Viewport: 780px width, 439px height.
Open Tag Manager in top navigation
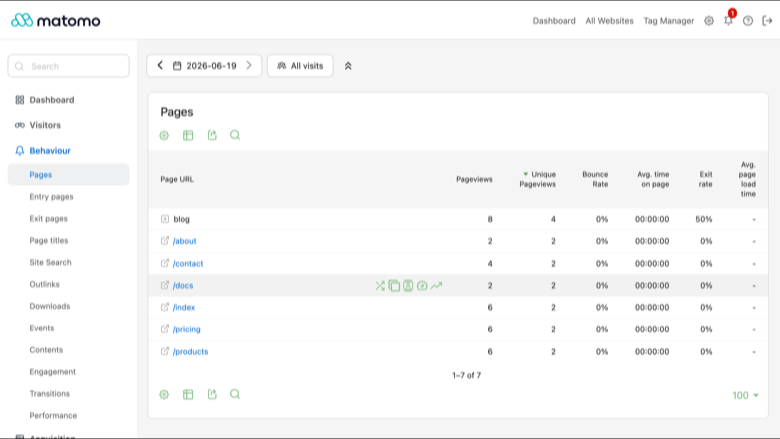669,21
